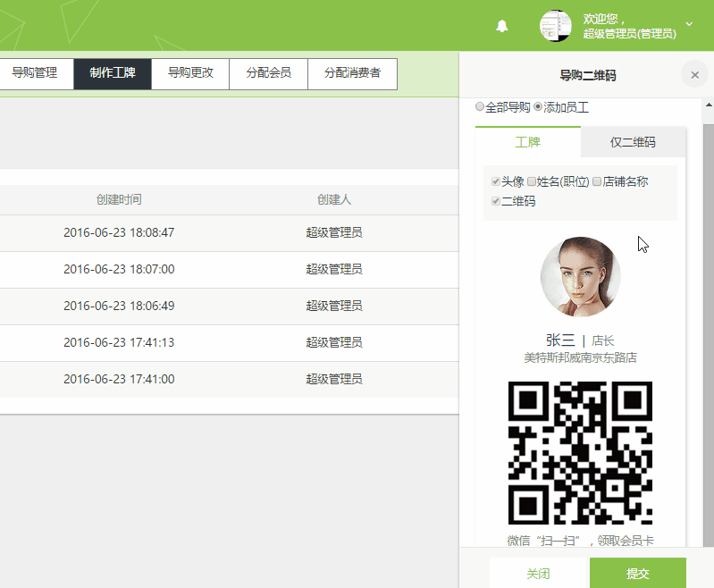Open the 分配消费者 tab
Viewport: 714px width, 588px height.
click(352, 73)
